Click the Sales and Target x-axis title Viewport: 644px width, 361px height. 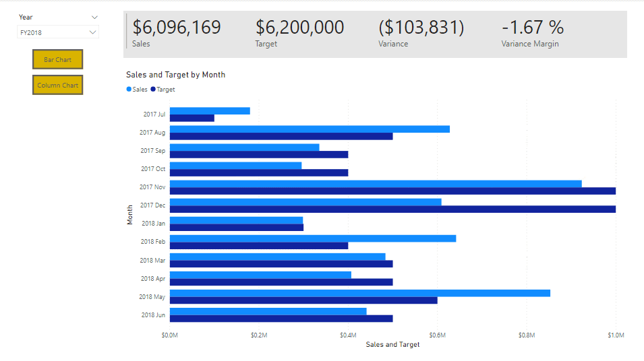tap(392, 345)
